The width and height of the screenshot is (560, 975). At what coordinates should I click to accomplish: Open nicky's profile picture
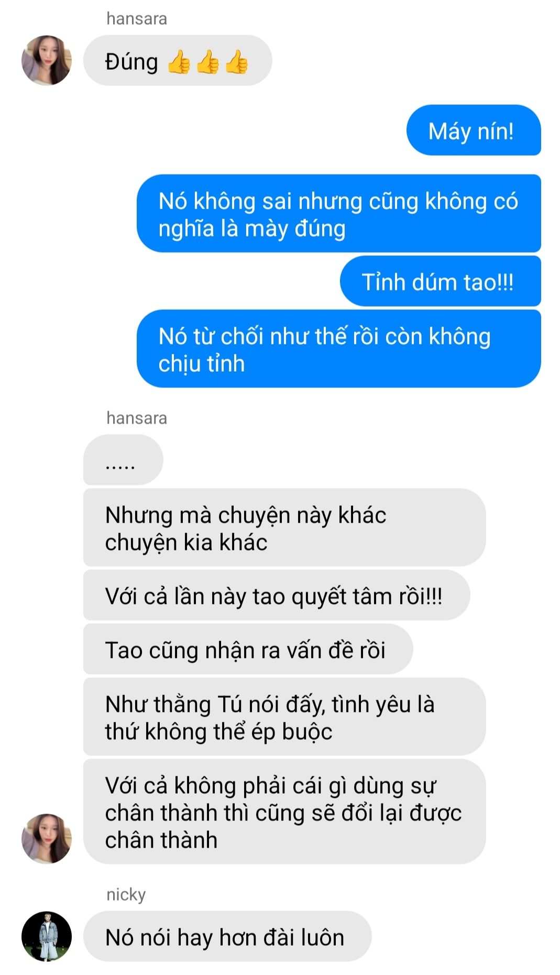[x=46, y=936]
